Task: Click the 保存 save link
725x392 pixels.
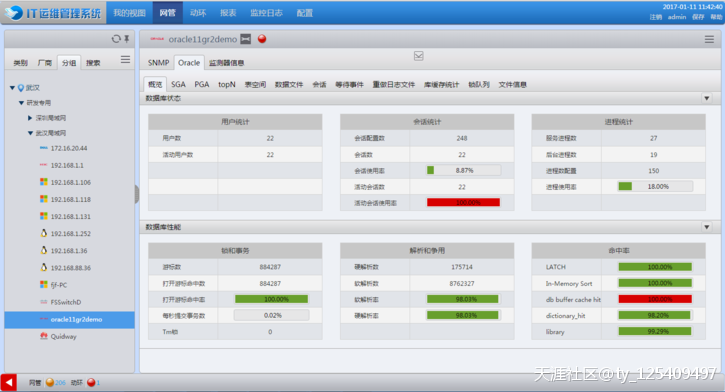Action: coord(698,17)
